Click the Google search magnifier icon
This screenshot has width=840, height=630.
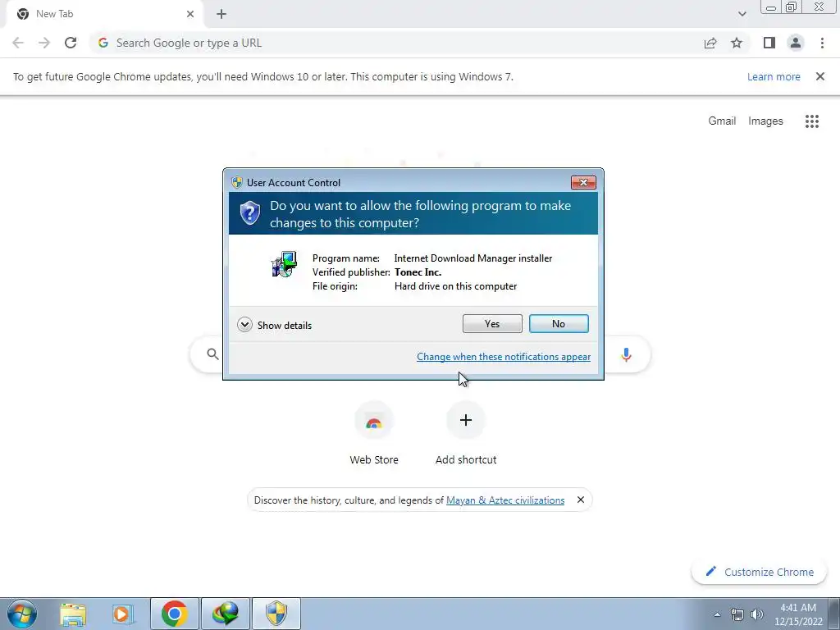[212, 354]
